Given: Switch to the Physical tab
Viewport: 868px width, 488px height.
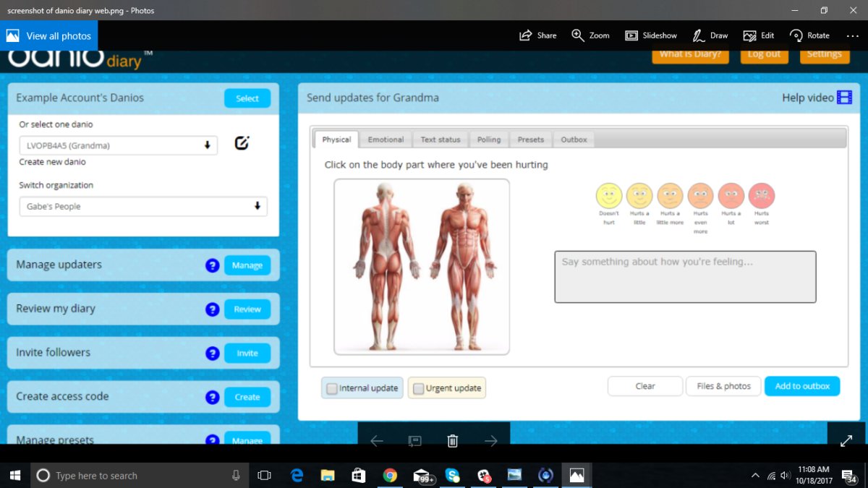Looking at the screenshot, I should pos(336,140).
